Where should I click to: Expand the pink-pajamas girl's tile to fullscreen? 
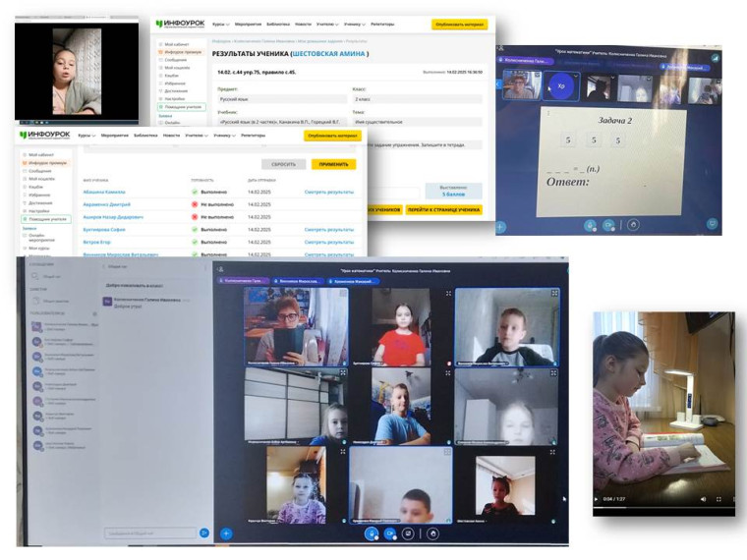click(x=342, y=451)
